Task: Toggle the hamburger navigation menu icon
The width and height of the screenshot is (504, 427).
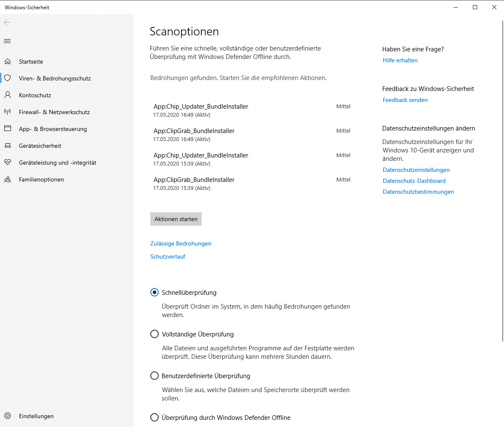Action: 7,41
